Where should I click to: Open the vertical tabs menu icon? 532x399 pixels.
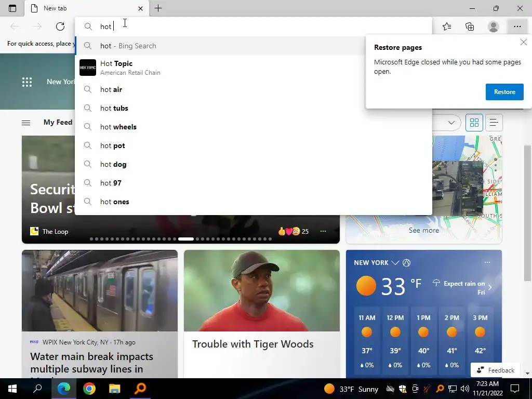pyautogui.click(x=12, y=8)
